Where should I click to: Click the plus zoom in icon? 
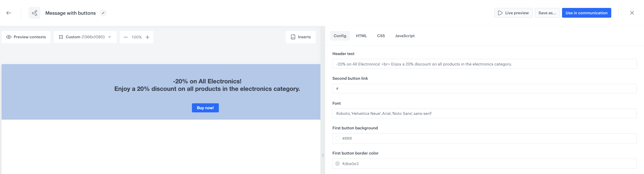click(x=147, y=37)
